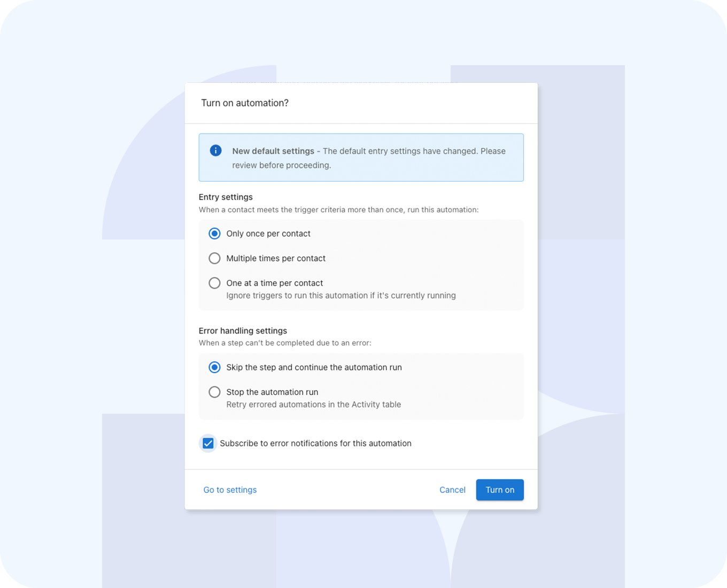Image resolution: width=727 pixels, height=588 pixels.
Task: Open the Go to settings link
Action: (x=230, y=490)
